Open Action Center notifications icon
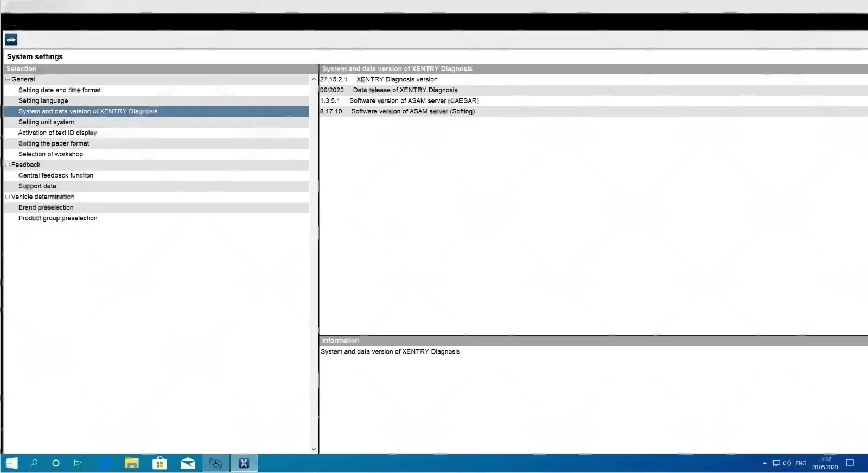The width and height of the screenshot is (868, 473). pyautogui.click(x=850, y=463)
